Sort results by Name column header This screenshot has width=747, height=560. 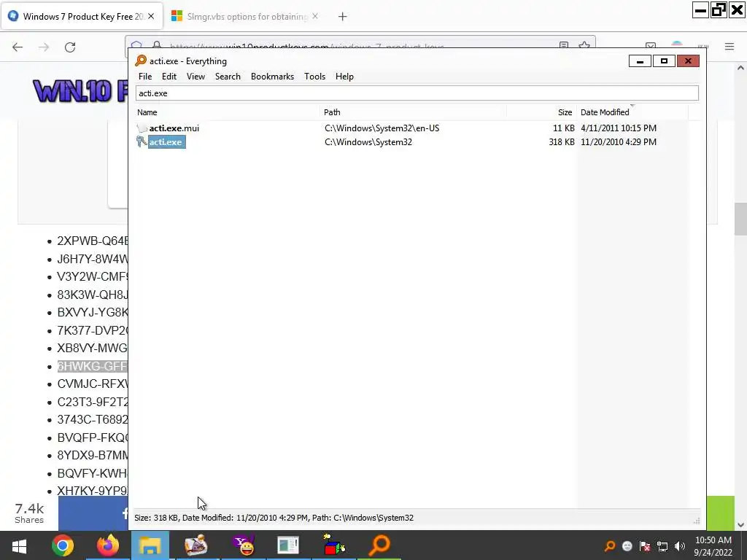tap(228, 112)
